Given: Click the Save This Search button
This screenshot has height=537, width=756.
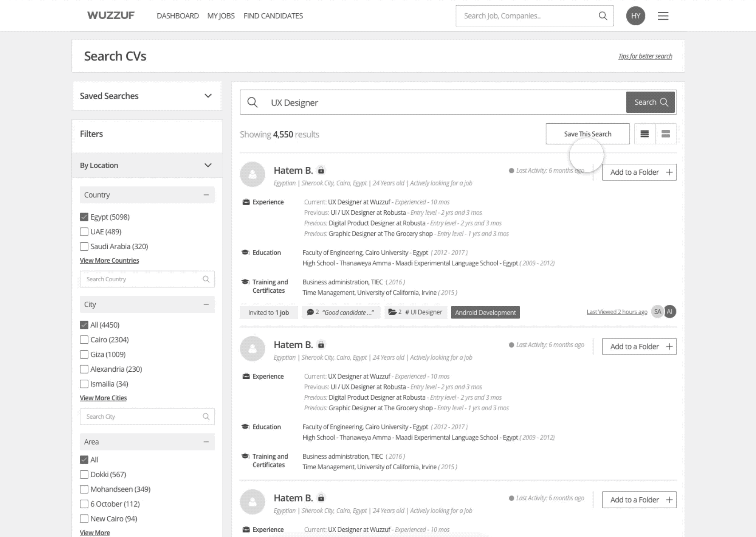Looking at the screenshot, I should coord(587,134).
